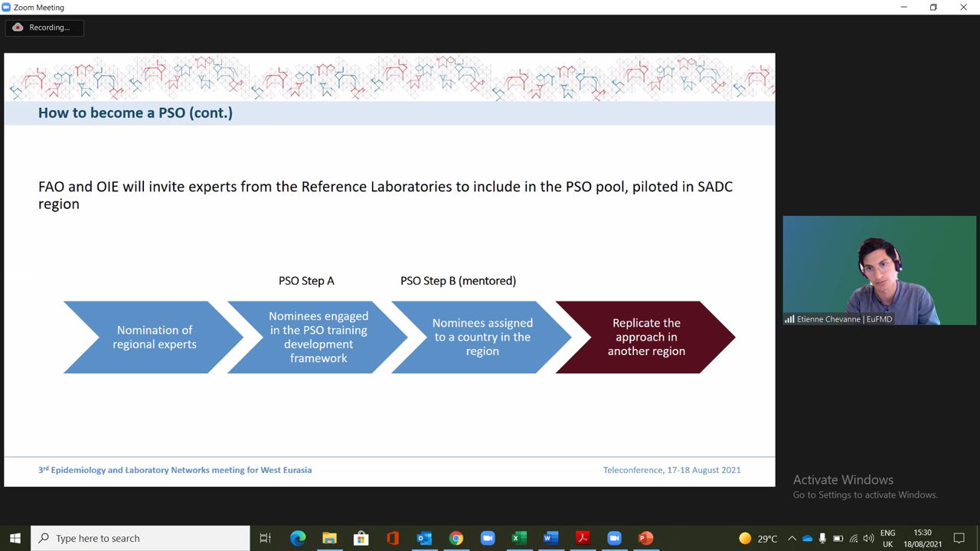Toggle the microphone tray icon
Image resolution: width=980 pixels, height=551 pixels.
tap(822, 538)
